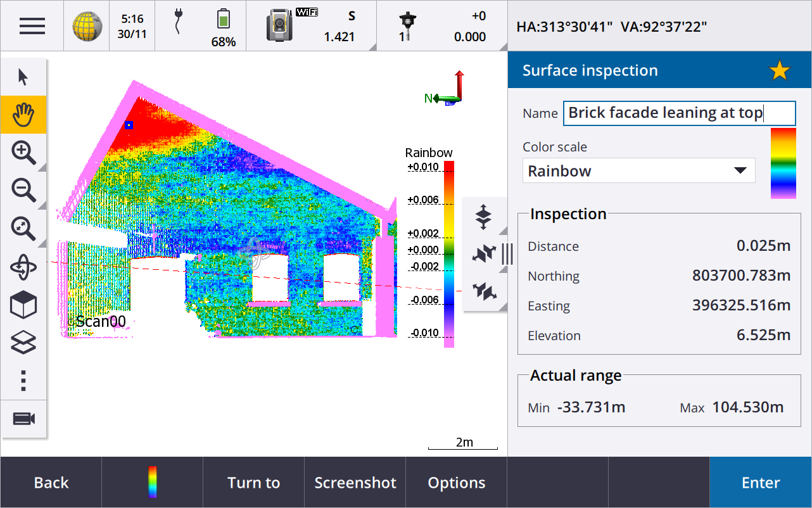Viewport: 812px width, 508px height.
Task: Toggle the video camera feed
Action: coord(23,419)
